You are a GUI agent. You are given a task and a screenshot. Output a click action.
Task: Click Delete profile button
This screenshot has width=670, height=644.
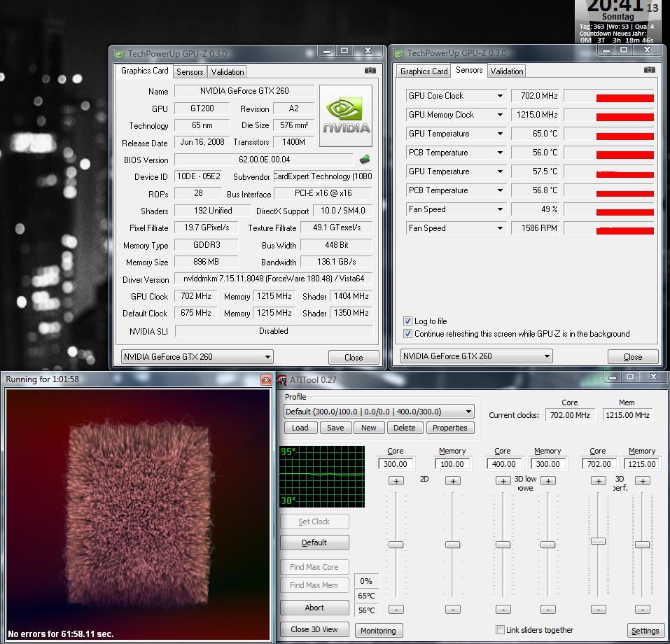(405, 428)
